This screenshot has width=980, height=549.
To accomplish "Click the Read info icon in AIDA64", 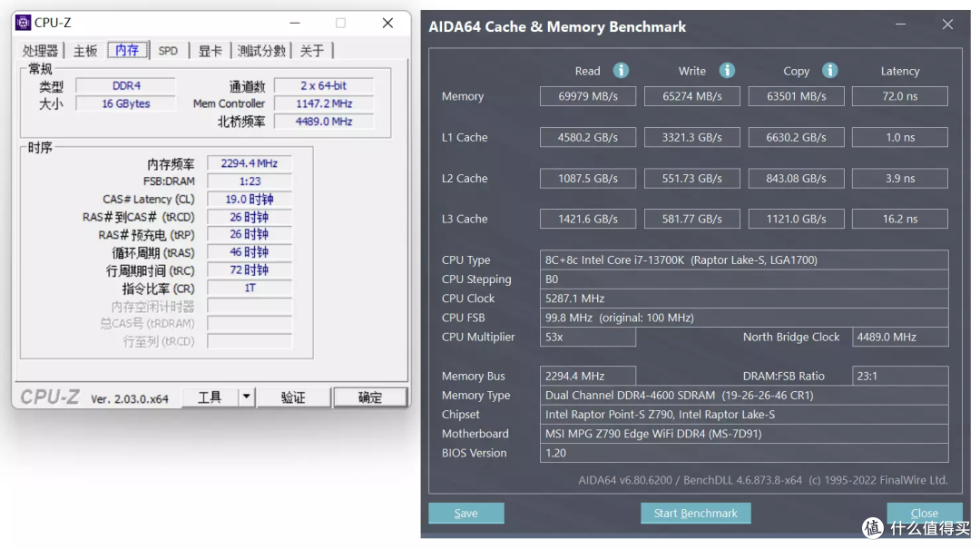I will [621, 70].
